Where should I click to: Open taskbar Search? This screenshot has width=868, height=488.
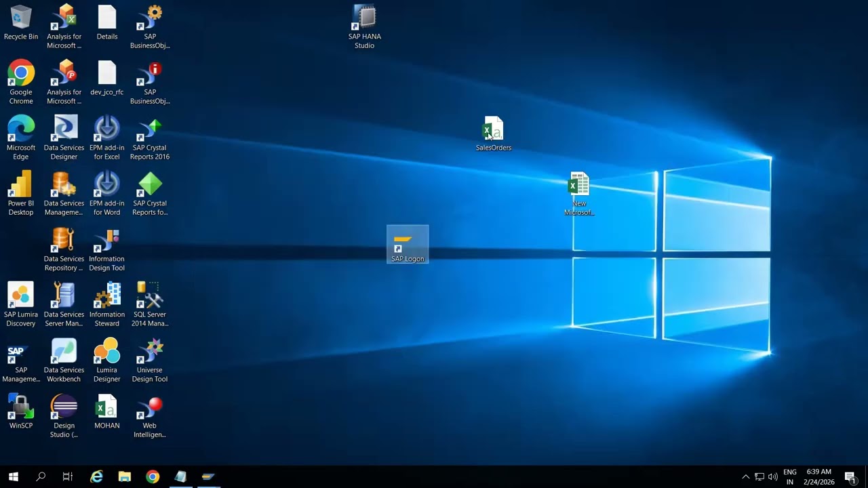coord(41,476)
